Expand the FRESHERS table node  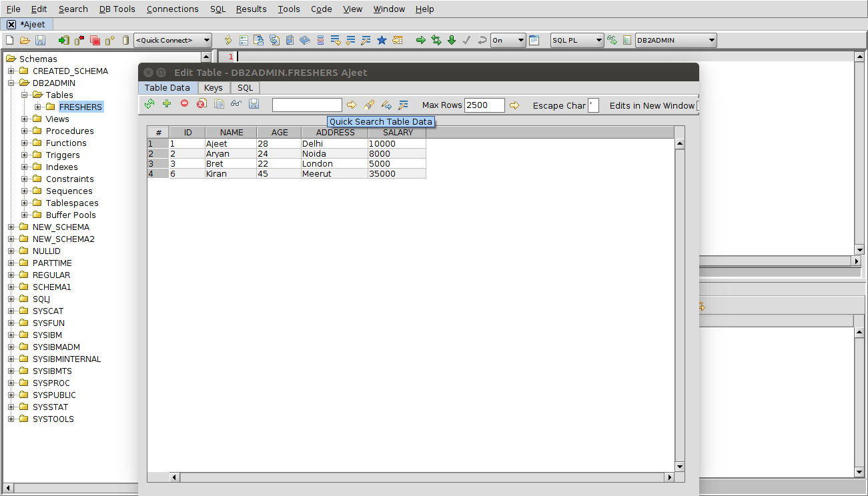(x=38, y=107)
